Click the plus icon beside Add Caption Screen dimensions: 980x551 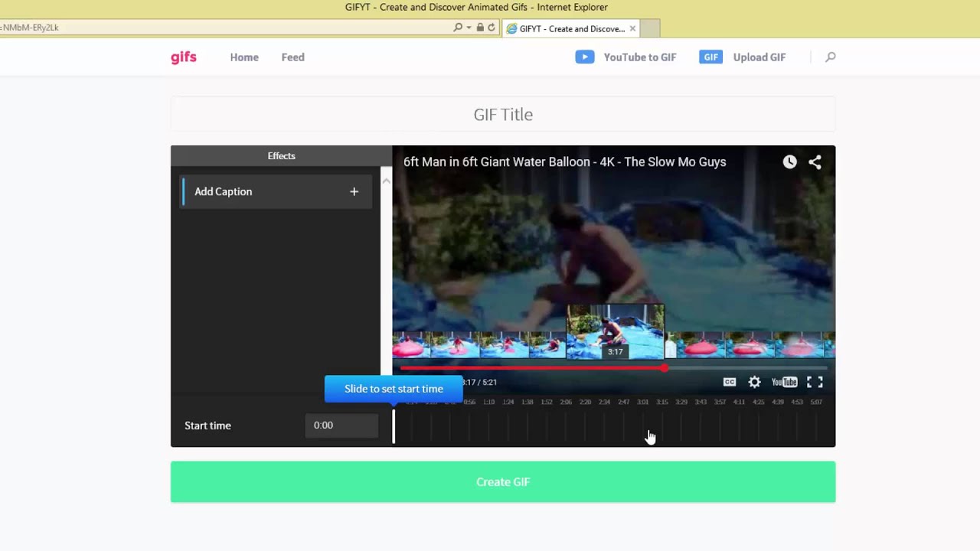click(x=354, y=191)
